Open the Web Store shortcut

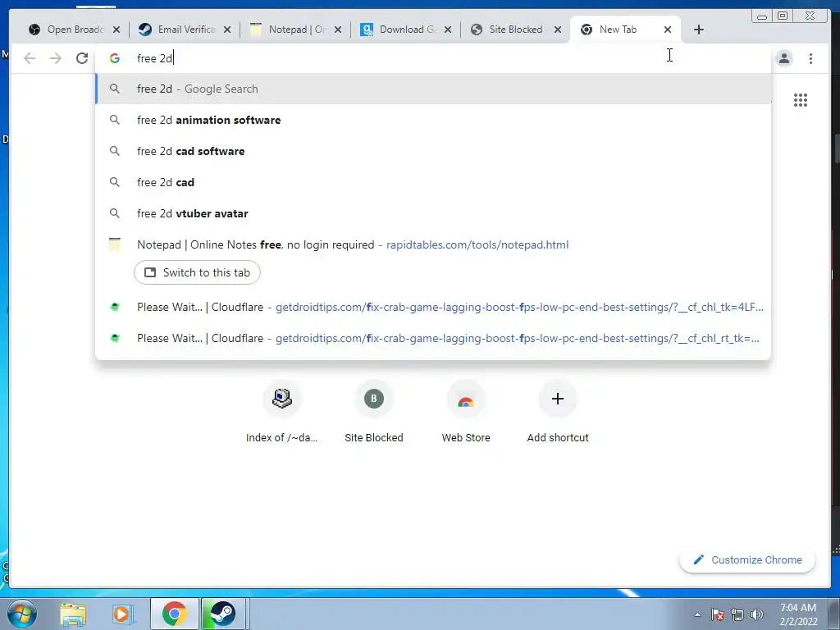coord(466,413)
